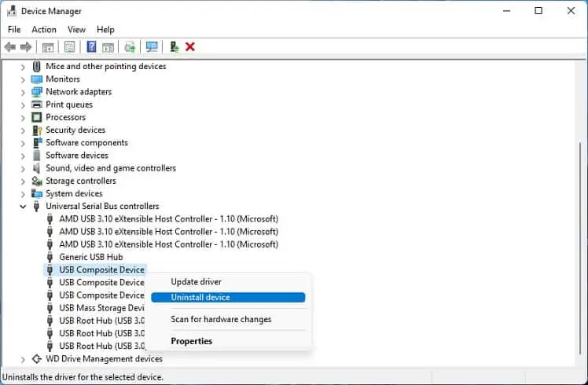Open the Help menu
This screenshot has height=385, width=588.
click(x=105, y=29)
